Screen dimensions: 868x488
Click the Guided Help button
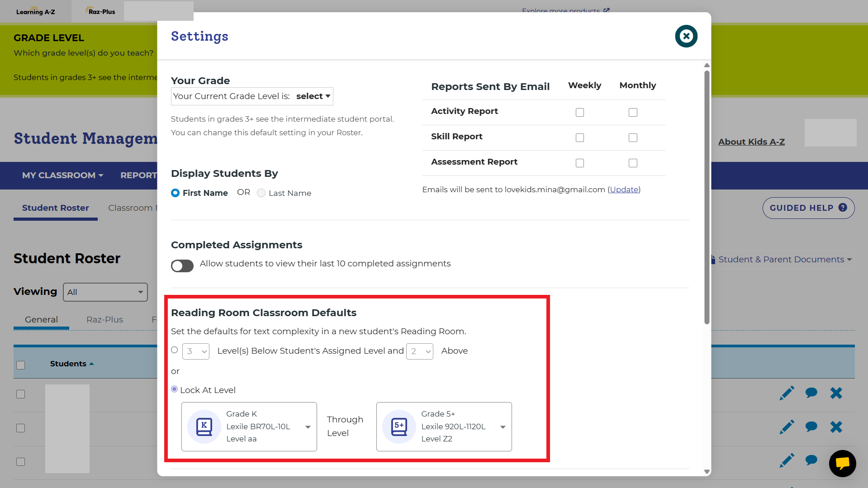808,208
